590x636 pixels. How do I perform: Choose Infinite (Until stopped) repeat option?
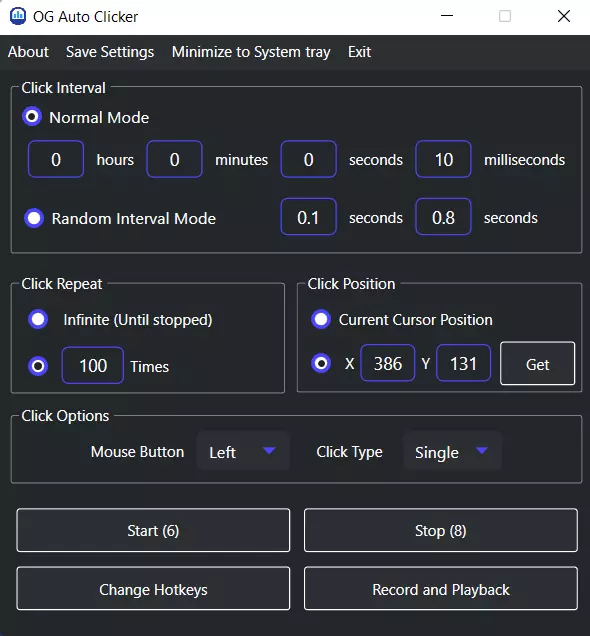[x=38, y=319]
